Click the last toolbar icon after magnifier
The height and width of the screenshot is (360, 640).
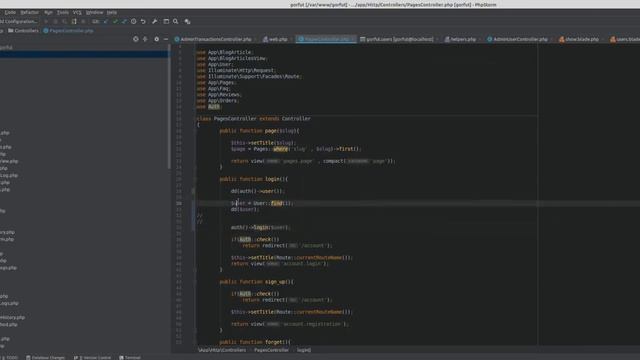click(187, 21)
